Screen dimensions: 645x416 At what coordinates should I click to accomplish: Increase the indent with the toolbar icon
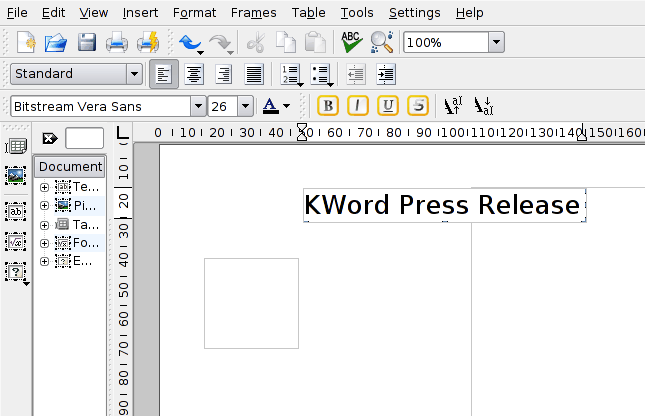385,74
